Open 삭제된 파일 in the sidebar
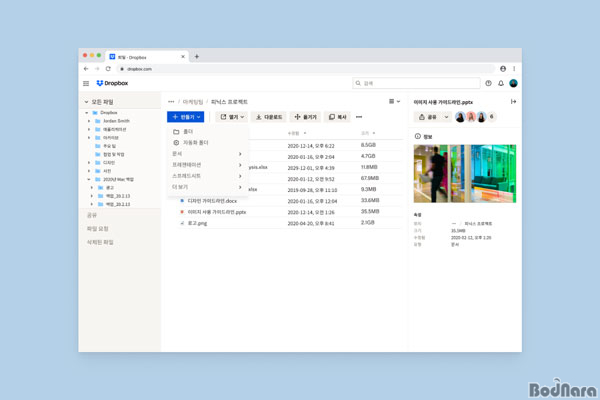 click(100, 243)
